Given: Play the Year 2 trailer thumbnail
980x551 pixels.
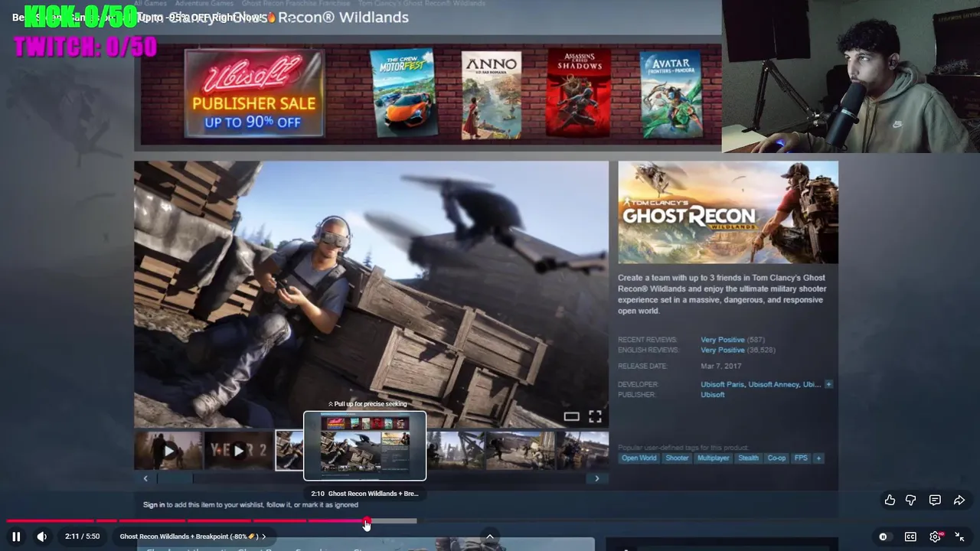Looking at the screenshot, I should [238, 451].
